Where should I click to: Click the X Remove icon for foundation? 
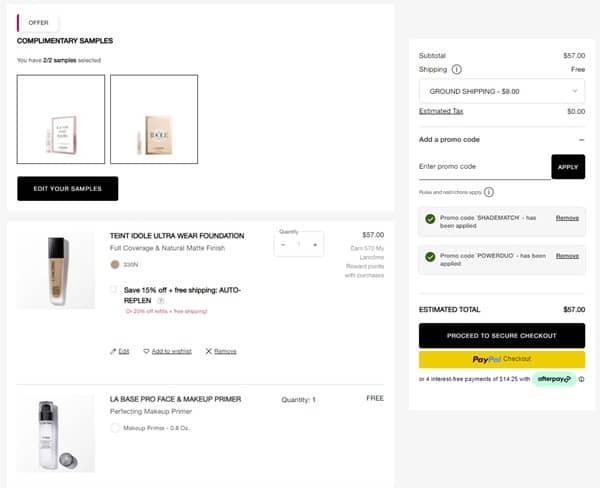208,351
